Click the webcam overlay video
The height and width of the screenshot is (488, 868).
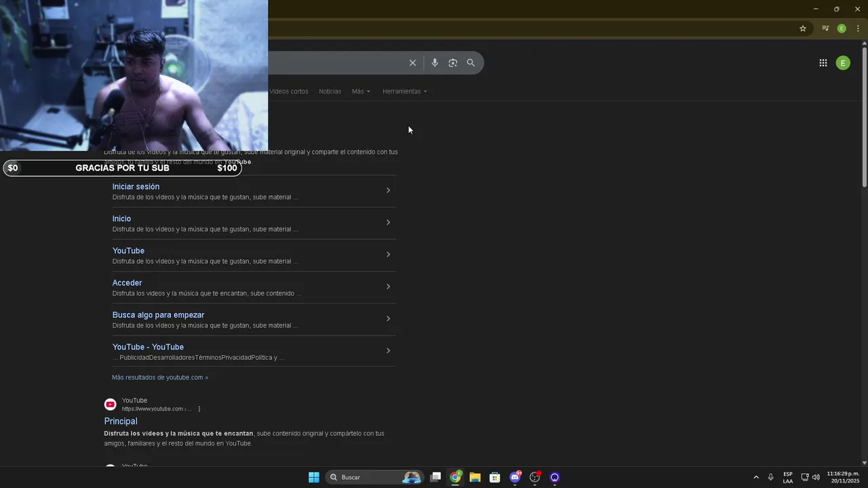coord(134,75)
